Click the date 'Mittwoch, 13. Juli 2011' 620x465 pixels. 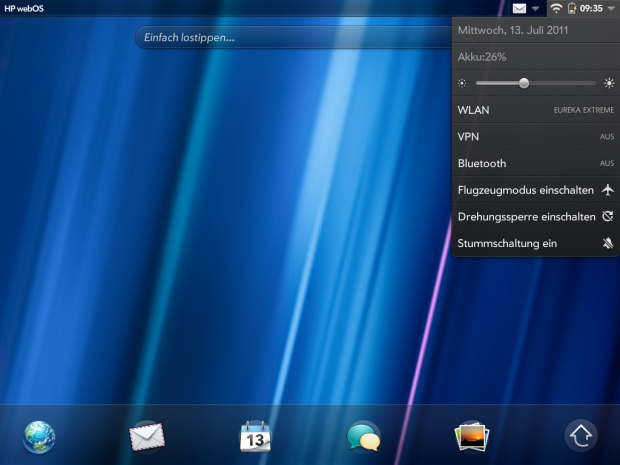(x=513, y=30)
